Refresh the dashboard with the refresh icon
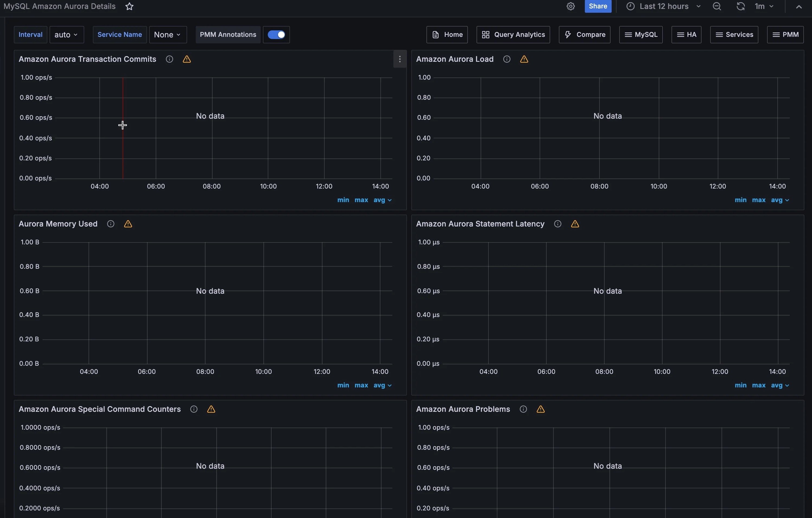Viewport: 812px width, 518px height. tap(741, 7)
